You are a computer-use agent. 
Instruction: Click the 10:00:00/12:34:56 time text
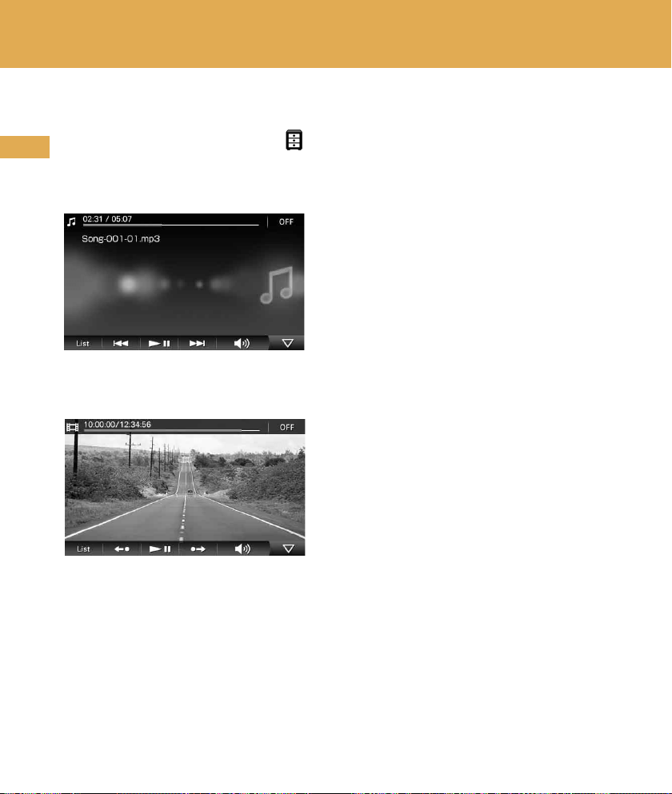coord(117,425)
